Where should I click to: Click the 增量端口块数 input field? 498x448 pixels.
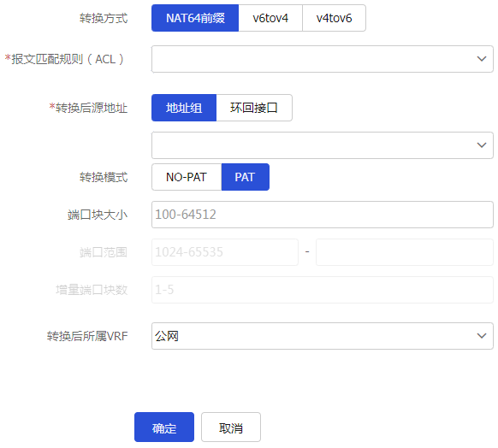pos(323,290)
